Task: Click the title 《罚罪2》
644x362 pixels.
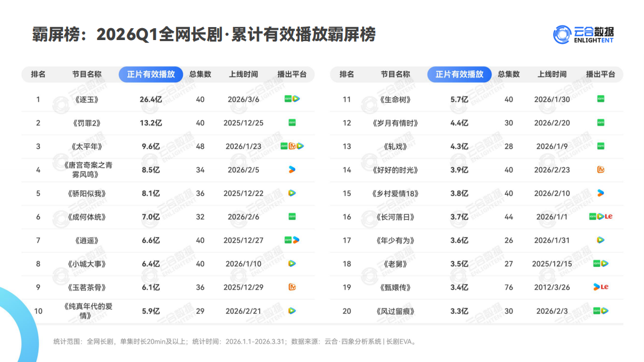Action: click(87, 123)
